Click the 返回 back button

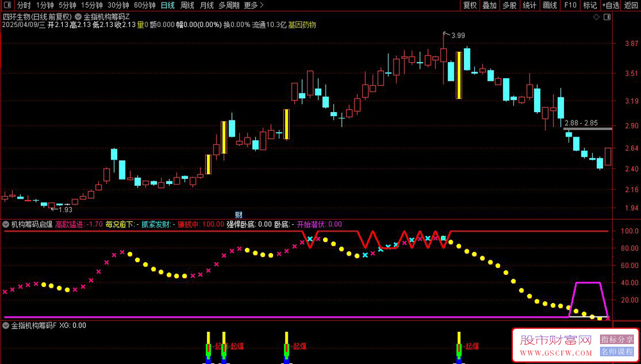631,5
